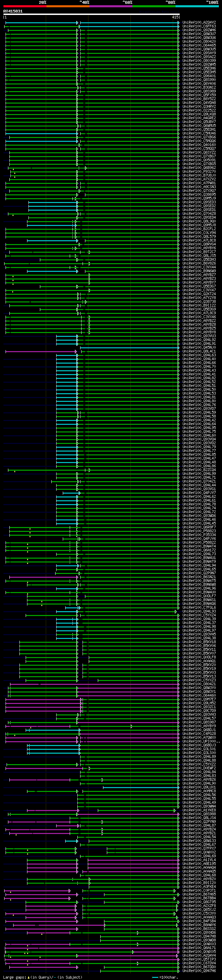Open hit UniRef100_A2Q4V2
The image size is (222, 980).
pyautogui.click(x=199, y=23)
